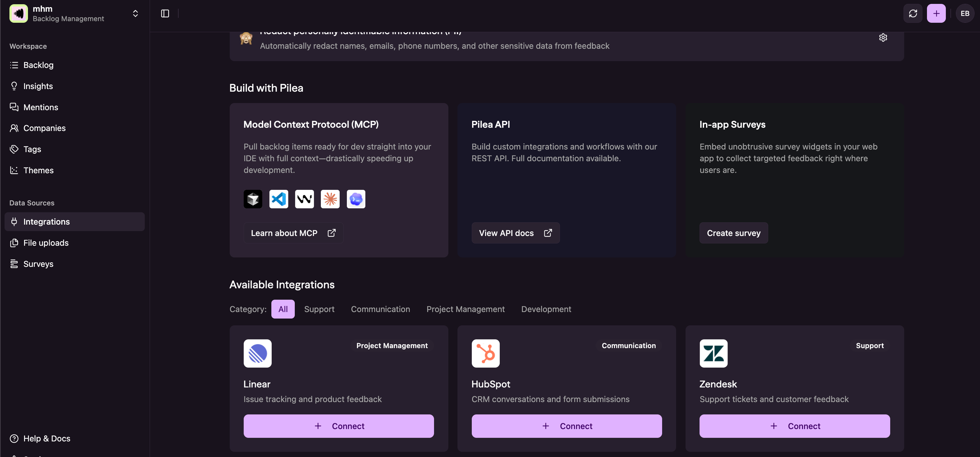Open Themes in sidebar
Screen dimensions: 980x457
75,170
